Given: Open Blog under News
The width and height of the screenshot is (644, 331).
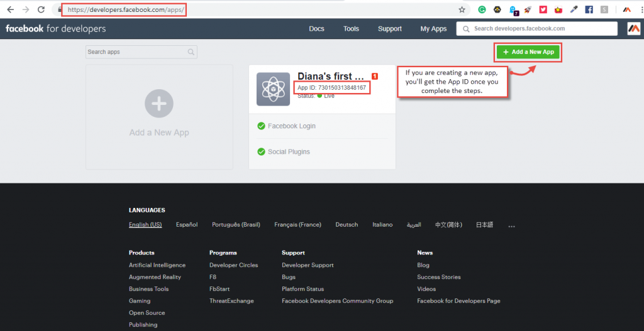Looking at the screenshot, I should point(423,265).
